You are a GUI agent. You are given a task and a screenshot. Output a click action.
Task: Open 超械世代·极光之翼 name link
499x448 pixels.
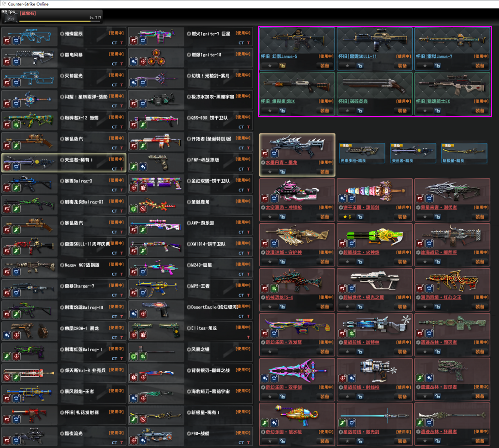[x=363, y=297]
